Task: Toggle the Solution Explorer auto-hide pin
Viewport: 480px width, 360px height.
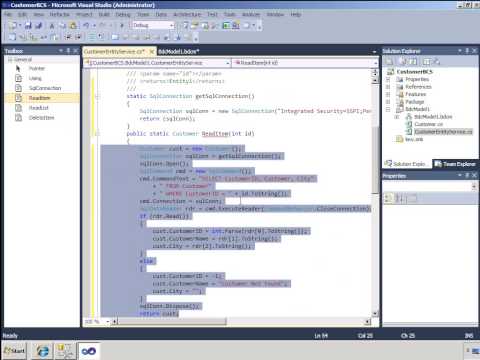Action: tap(467, 51)
